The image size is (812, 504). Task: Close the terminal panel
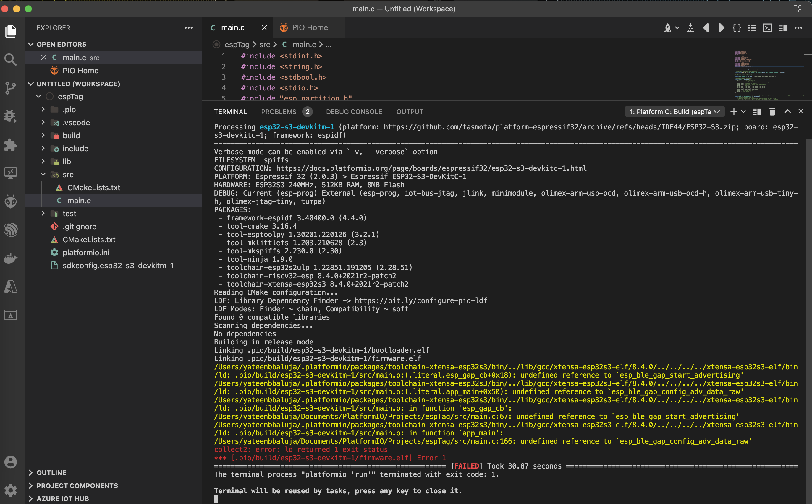point(801,111)
